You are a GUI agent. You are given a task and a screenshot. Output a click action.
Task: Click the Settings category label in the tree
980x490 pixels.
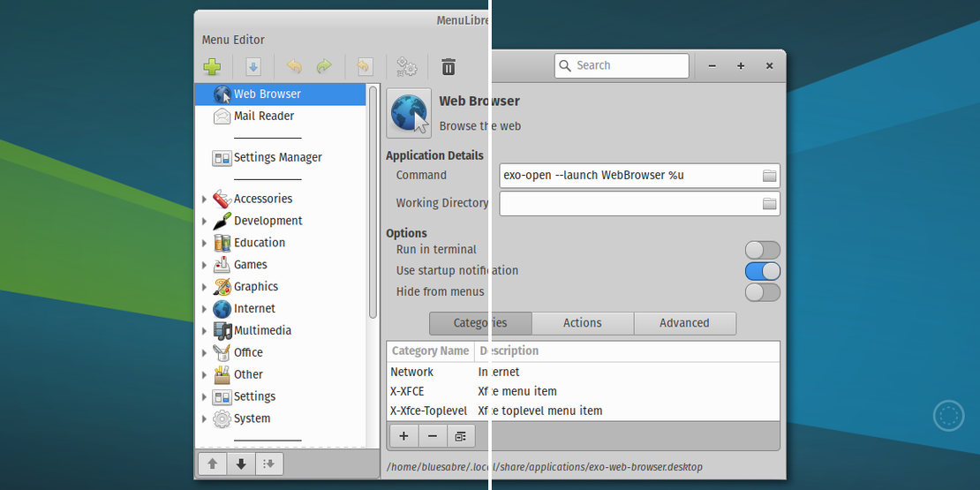tap(255, 397)
